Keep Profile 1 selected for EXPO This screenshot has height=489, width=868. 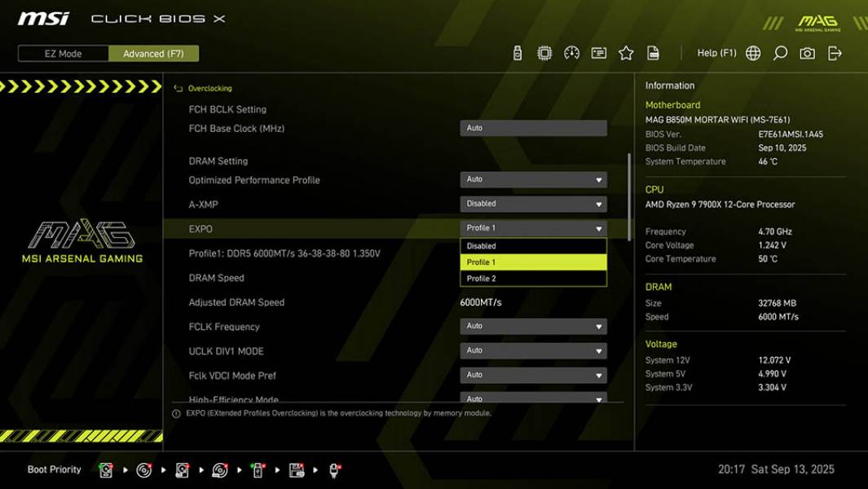point(534,262)
